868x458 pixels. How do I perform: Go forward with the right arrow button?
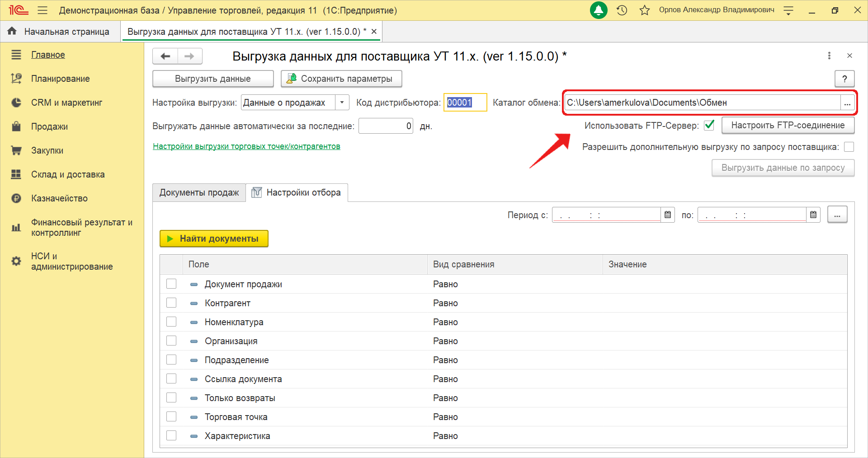point(189,56)
